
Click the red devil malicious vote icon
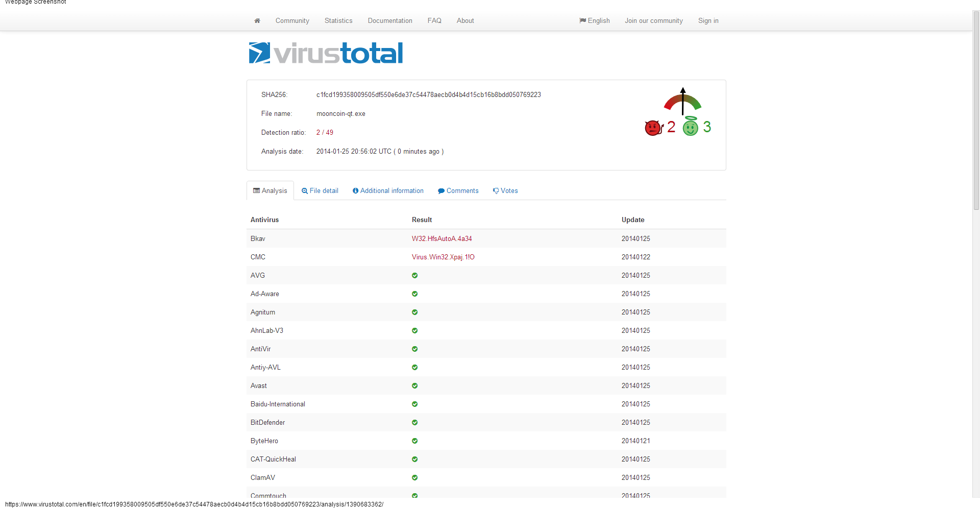654,128
